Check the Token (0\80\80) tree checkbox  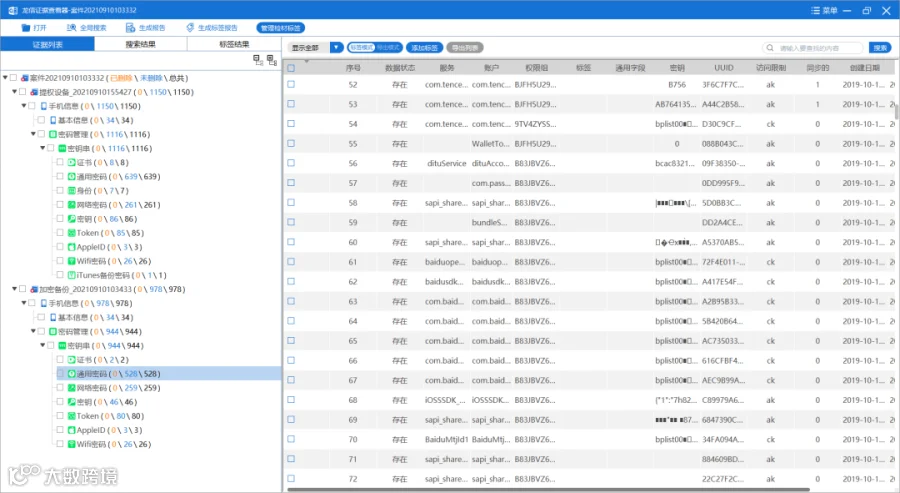click(60, 416)
